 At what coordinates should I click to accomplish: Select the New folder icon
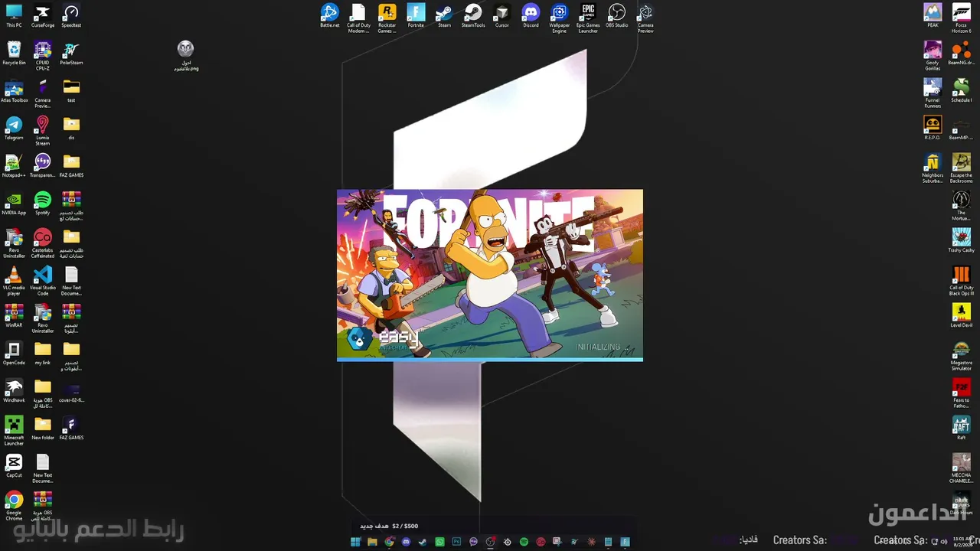tap(43, 429)
